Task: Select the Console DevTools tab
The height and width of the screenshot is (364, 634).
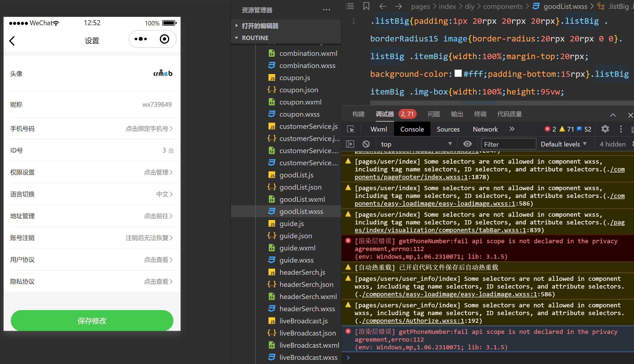Action: pos(412,129)
